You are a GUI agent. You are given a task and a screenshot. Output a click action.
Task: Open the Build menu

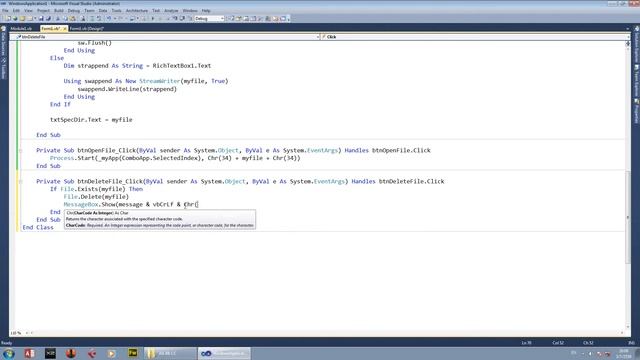pyautogui.click(x=59, y=11)
